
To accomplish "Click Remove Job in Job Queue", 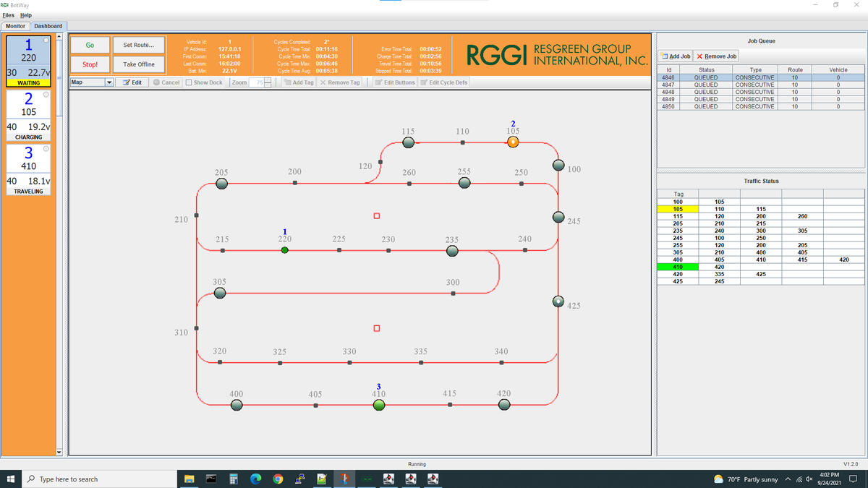I will click(717, 56).
